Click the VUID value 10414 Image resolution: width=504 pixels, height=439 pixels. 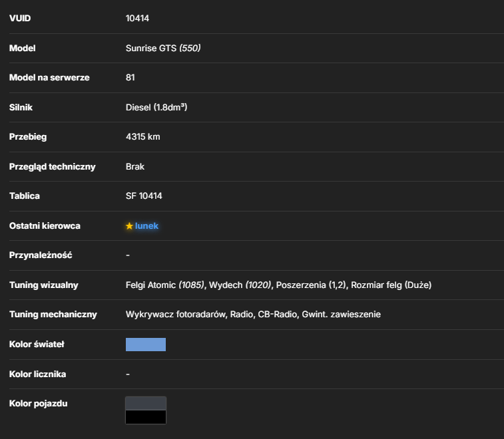pyautogui.click(x=137, y=19)
